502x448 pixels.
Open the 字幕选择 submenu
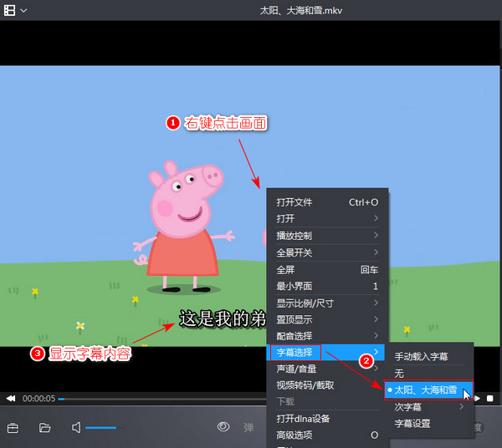[x=326, y=353]
